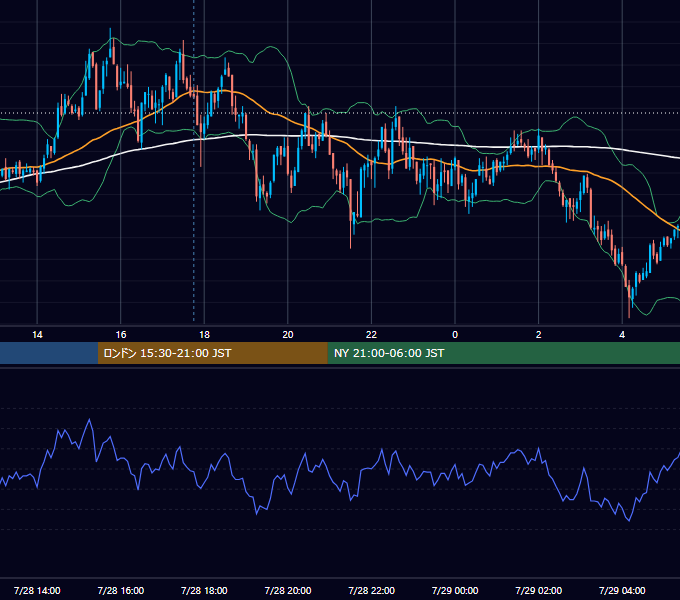Click the 0 hour axis label
This screenshot has height=600, width=680.
[x=455, y=335]
